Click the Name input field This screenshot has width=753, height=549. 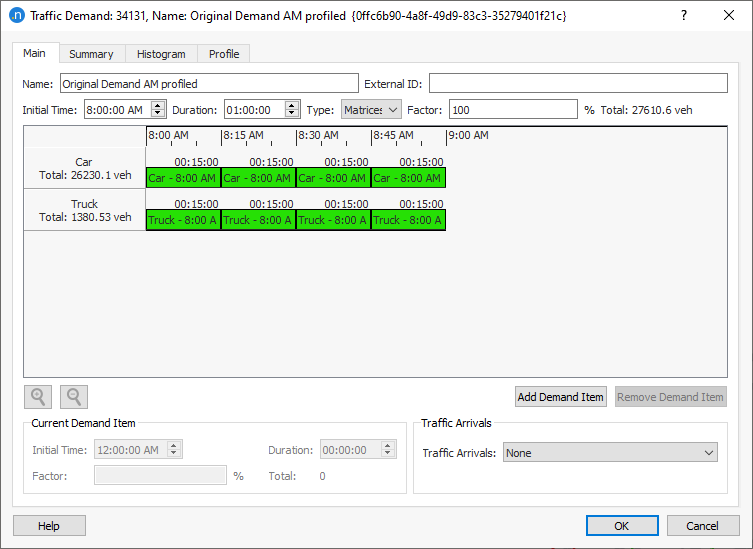tap(209, 84)
